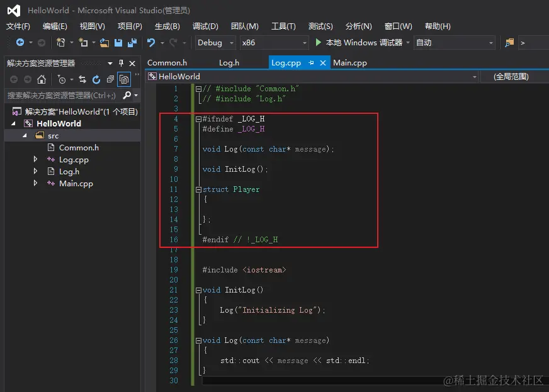The height and width of the screenshot is (392, 549).
Task: Open the 生成(B) menu
Action: point(167,26)
